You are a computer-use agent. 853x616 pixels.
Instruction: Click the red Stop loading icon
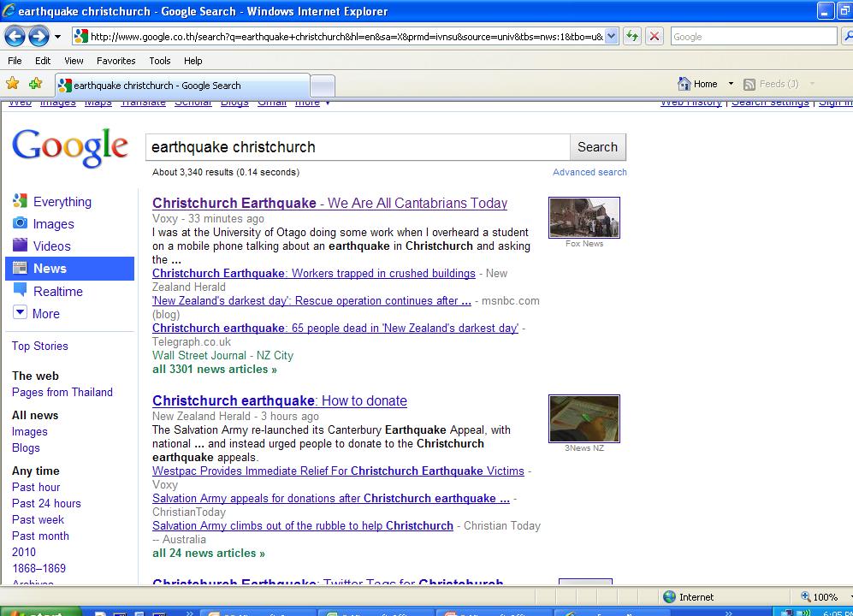tap(655, 36)
